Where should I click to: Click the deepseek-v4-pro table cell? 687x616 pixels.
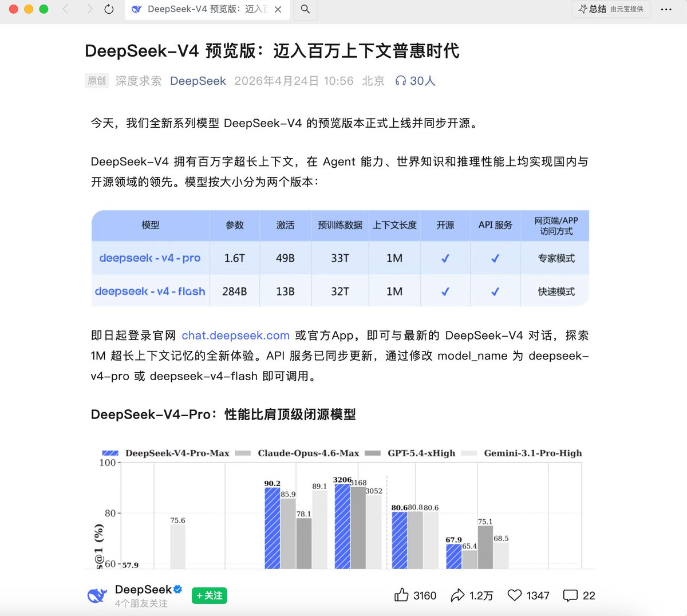point(150,258)
